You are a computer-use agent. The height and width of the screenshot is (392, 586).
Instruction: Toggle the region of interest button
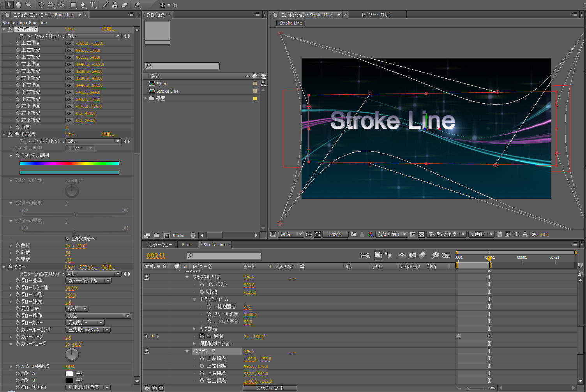pyautogui.click(x=413, y=234)
